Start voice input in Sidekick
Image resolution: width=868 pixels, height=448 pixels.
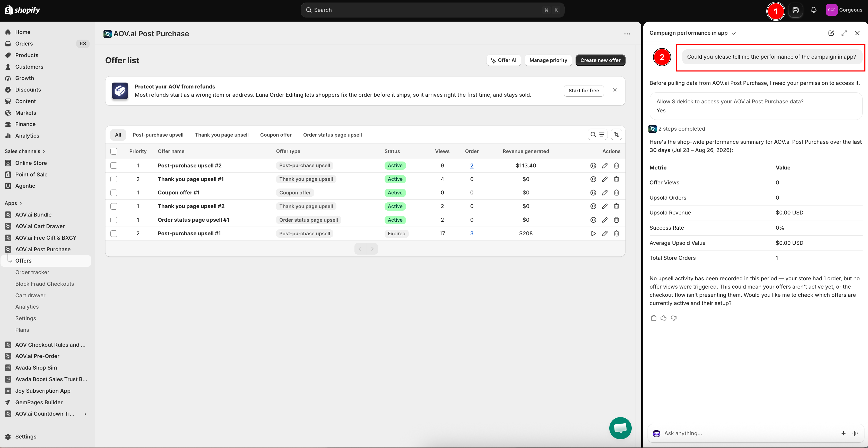855,433
